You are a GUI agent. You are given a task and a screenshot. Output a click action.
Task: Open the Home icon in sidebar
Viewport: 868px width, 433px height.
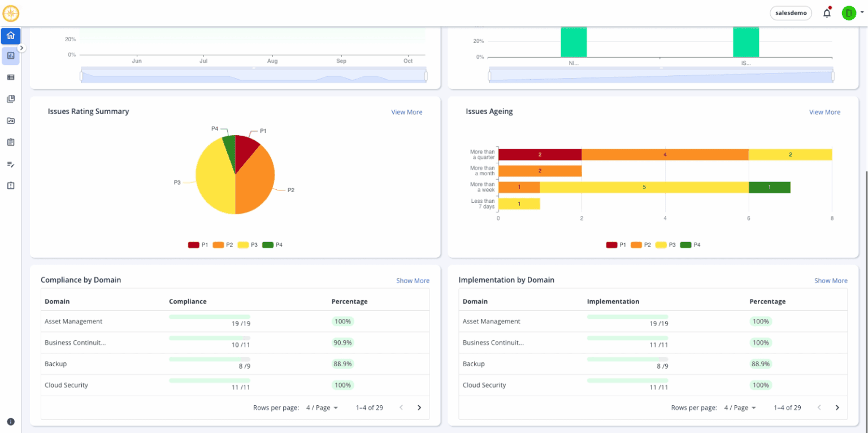11,36
